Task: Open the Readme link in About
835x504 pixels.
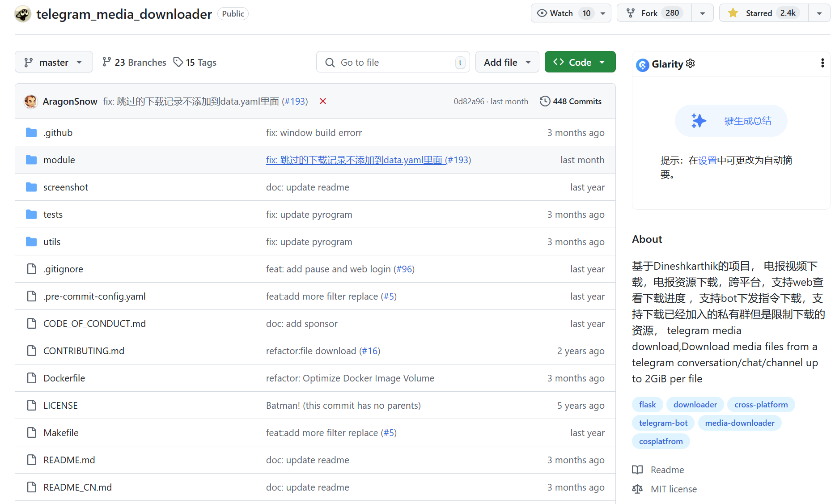Action: (667, 470)
